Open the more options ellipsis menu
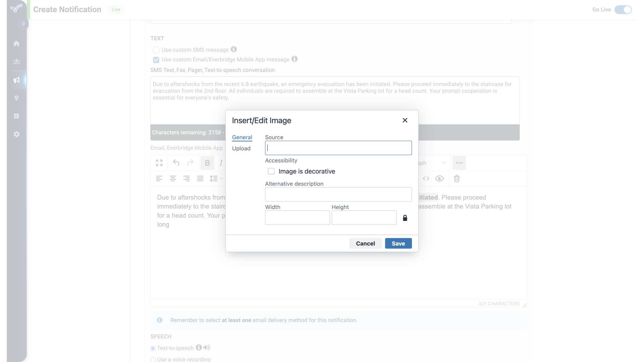644x362 pixels. pos(459,163)
